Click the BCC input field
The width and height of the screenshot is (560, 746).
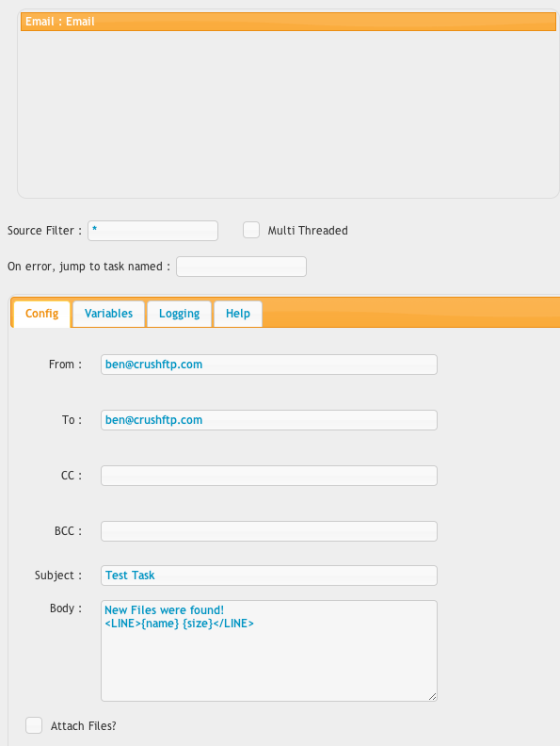269,531
